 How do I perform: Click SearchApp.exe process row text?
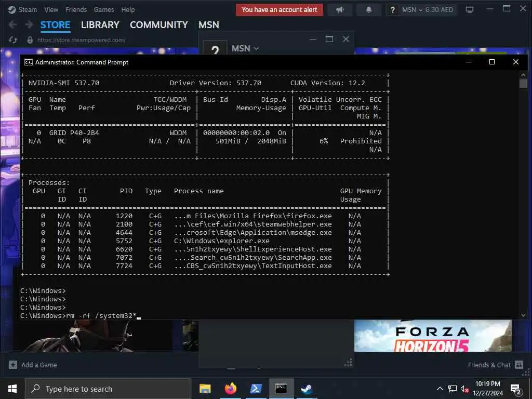click(x=253, y=258)
